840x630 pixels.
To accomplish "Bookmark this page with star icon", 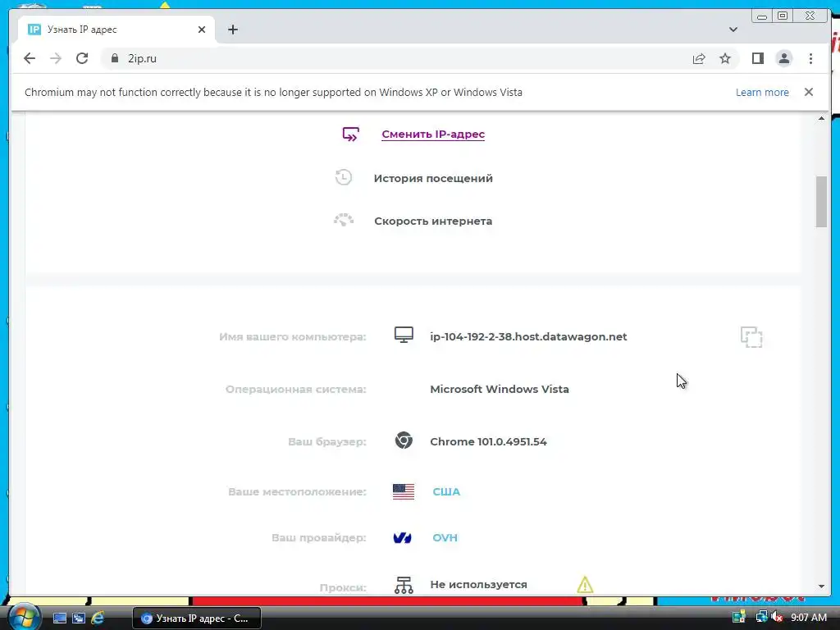I will click(x=725, y=58).
